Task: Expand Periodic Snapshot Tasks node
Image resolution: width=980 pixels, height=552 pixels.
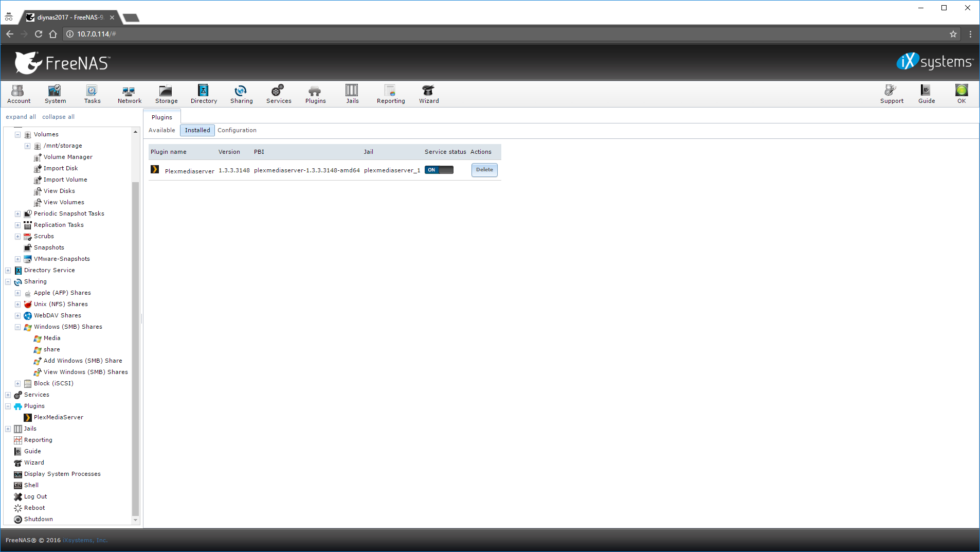Action: pos(17,214)
